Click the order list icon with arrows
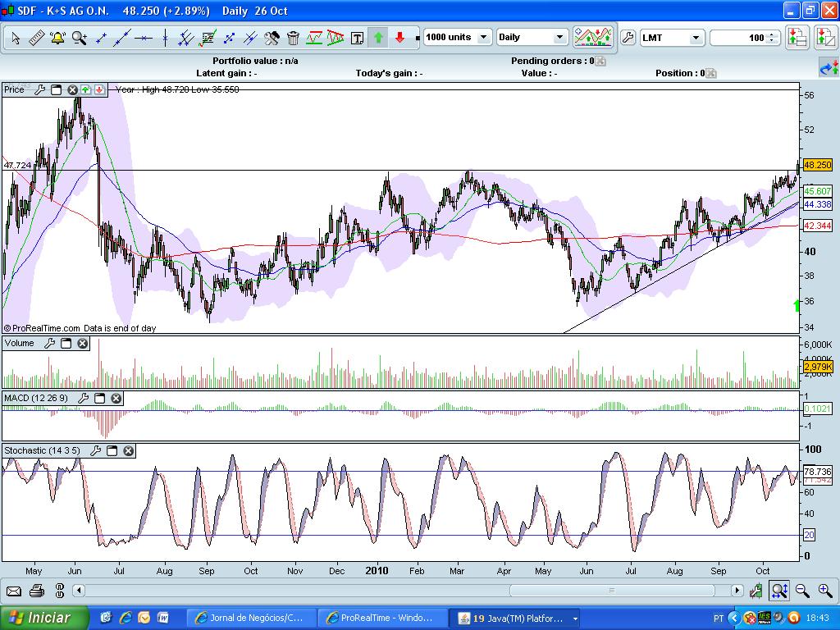 tap(797, 38)
